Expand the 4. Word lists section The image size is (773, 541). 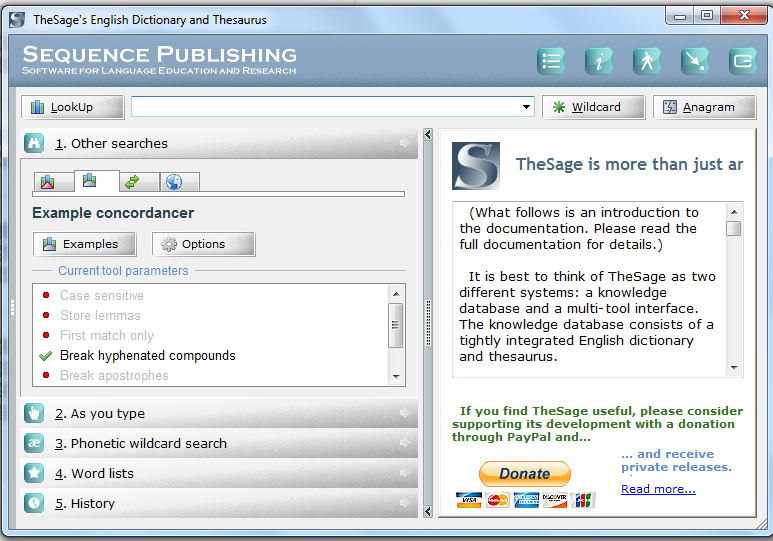(x=219, y=473)
